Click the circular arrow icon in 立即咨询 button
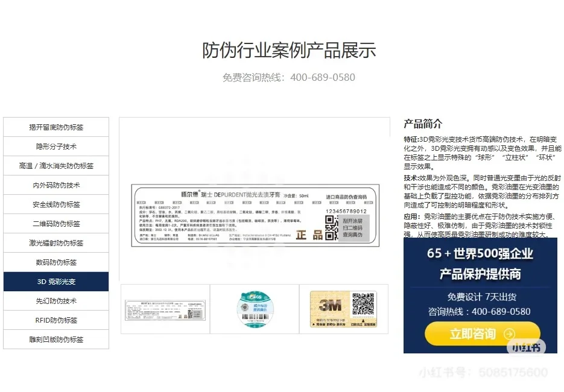Viewport: 564px width, 392px height. click(x=509, y=334)
